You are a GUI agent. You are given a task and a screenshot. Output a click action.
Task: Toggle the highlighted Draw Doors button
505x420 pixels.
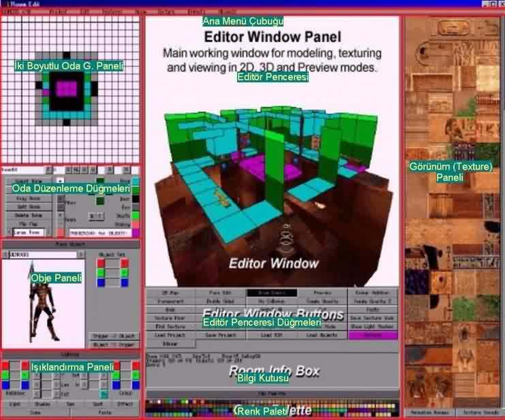(x=272, y=293)
